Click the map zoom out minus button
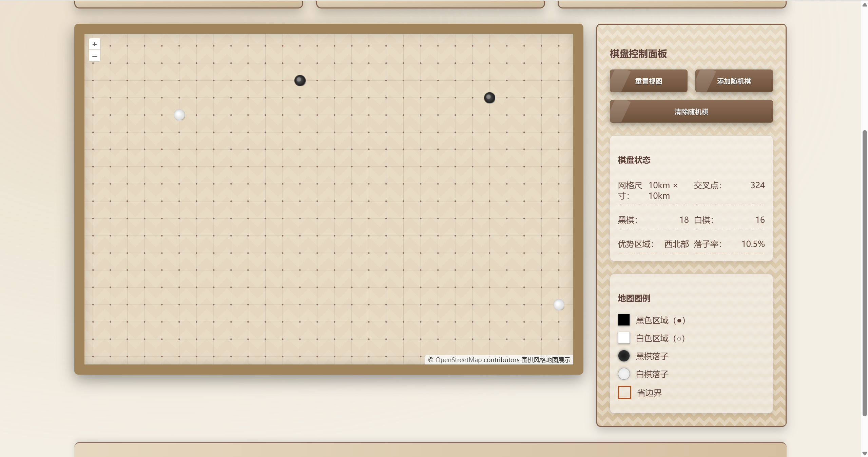The height and width of the screenshot is (457, 868). 95,56
